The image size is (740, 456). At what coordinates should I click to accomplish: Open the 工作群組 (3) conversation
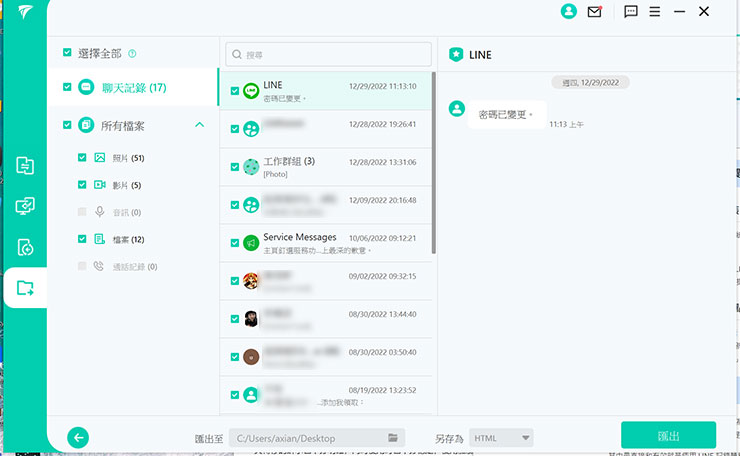click(x=326, y=167)
